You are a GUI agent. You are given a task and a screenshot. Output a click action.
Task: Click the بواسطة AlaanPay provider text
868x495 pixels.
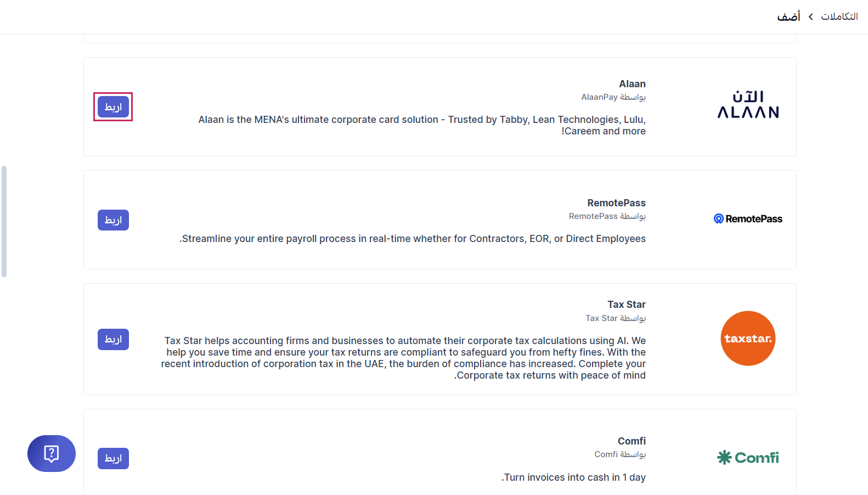click(x=613, y=97)
